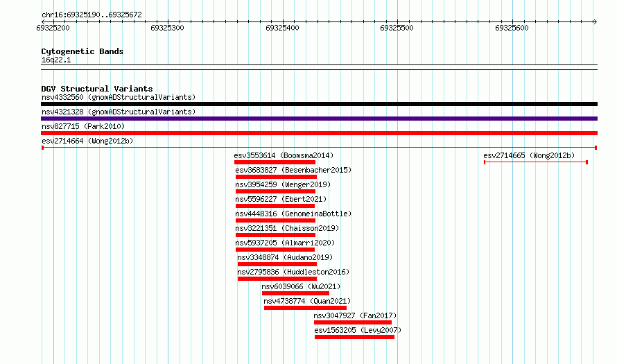
Task: Select the purple nsv4321328 variant bar
Action: [x=319, y=119]
